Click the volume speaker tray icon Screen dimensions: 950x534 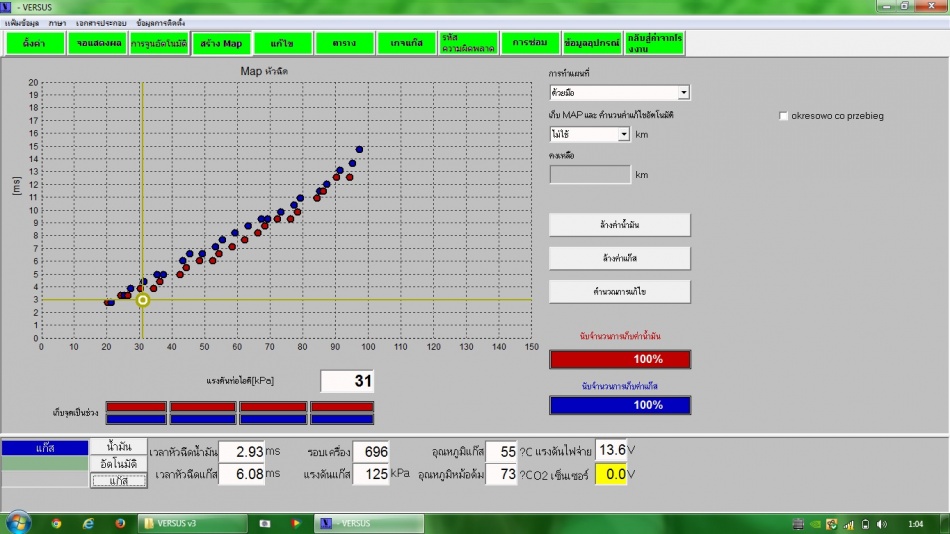point(882,524)
